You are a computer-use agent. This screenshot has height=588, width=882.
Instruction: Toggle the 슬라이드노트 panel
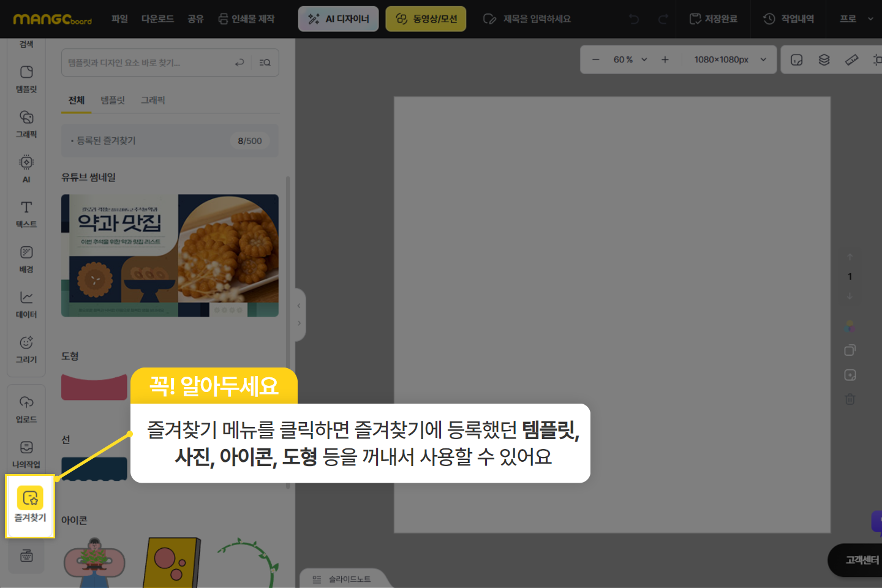342,579
